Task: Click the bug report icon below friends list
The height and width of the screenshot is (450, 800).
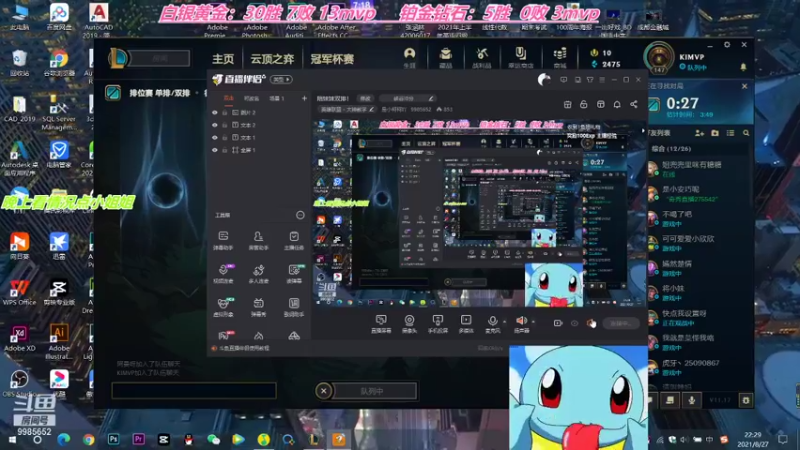Action: [746, 401]
